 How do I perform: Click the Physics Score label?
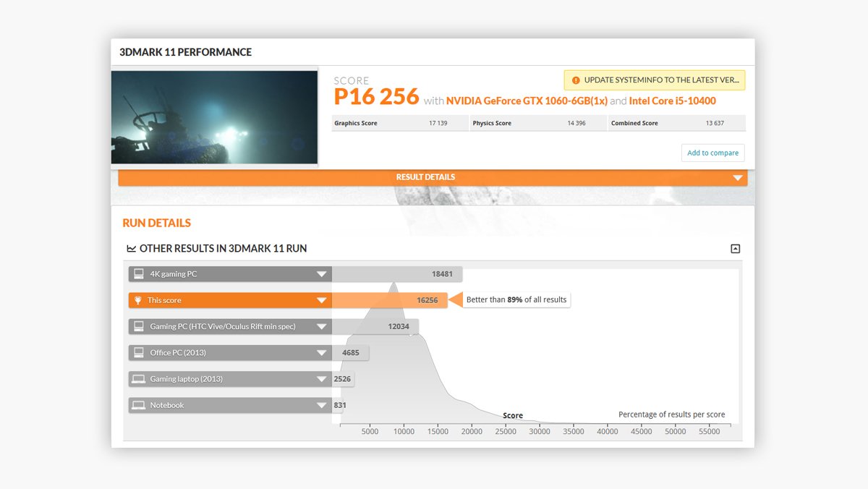point(492,123)
